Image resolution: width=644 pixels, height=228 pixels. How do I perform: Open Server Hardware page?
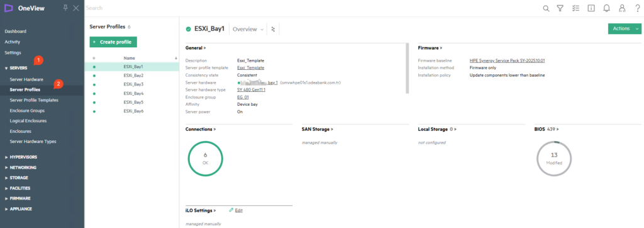pos(26,79)
